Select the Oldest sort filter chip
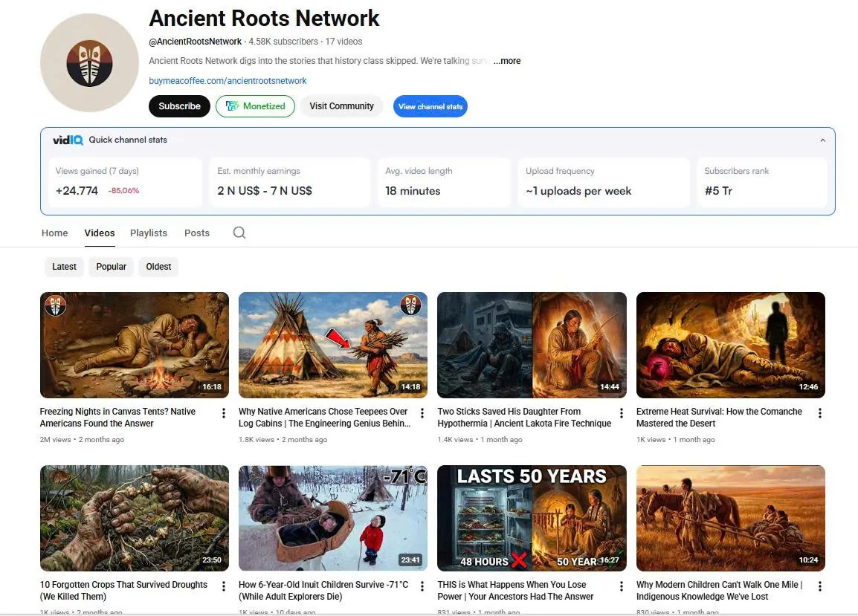The height and width of the screenshot is (616, 858). [158, 267]
